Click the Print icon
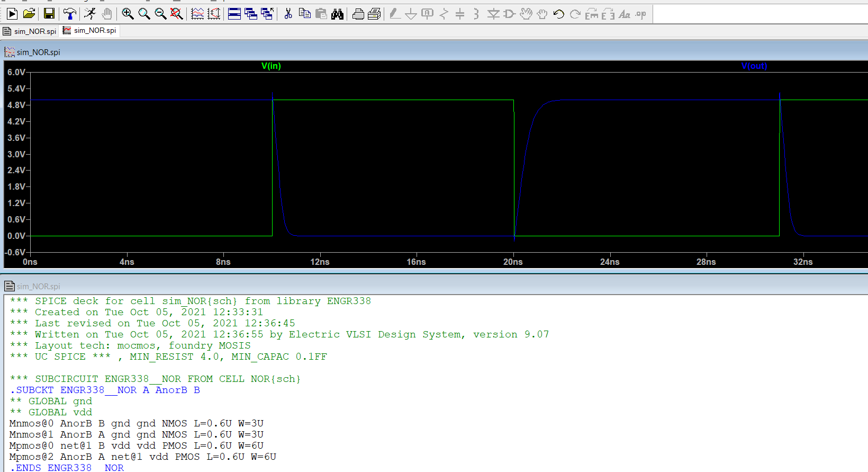This screenshot has height=472, width=868. click(x=358, y=14)
